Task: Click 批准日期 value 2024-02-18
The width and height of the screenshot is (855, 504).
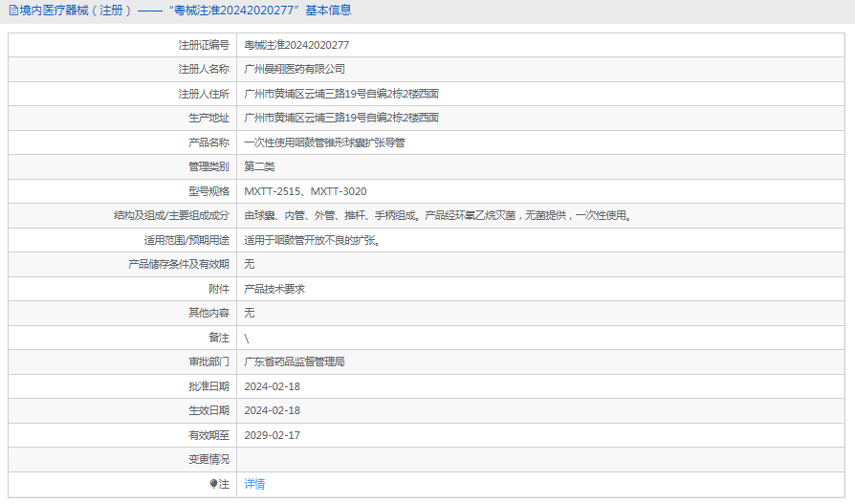Action: [273, 386]
